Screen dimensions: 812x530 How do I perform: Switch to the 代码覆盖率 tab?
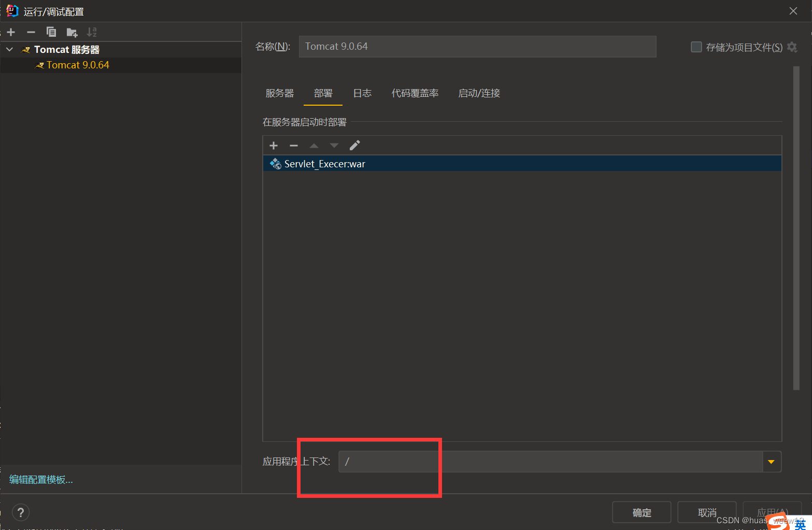(415, 93)
